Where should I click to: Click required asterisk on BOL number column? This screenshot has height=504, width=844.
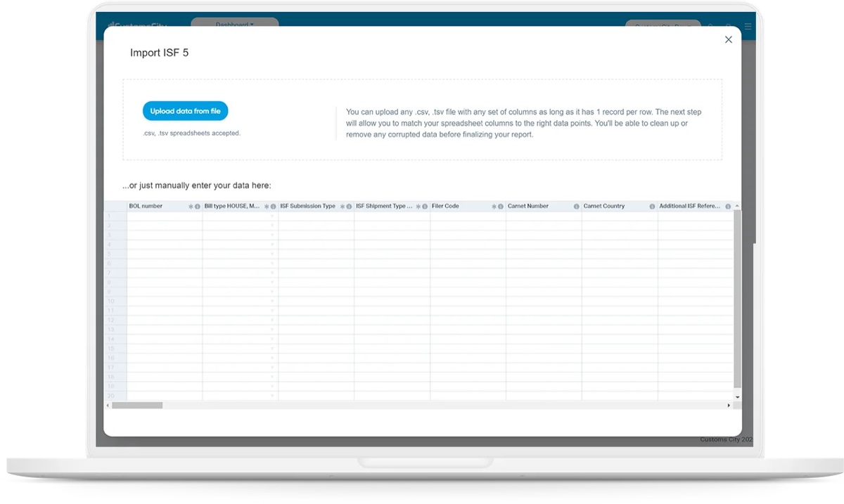191,207
